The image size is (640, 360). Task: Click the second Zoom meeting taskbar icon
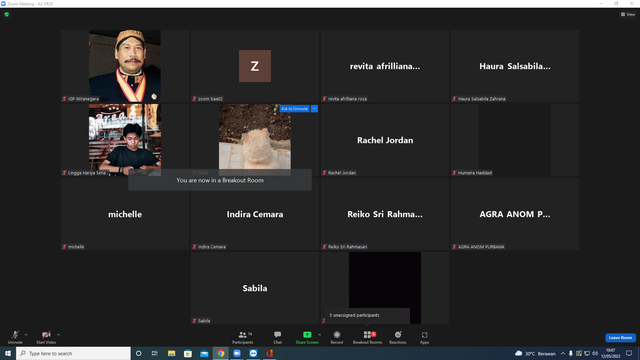coord(253,353)
